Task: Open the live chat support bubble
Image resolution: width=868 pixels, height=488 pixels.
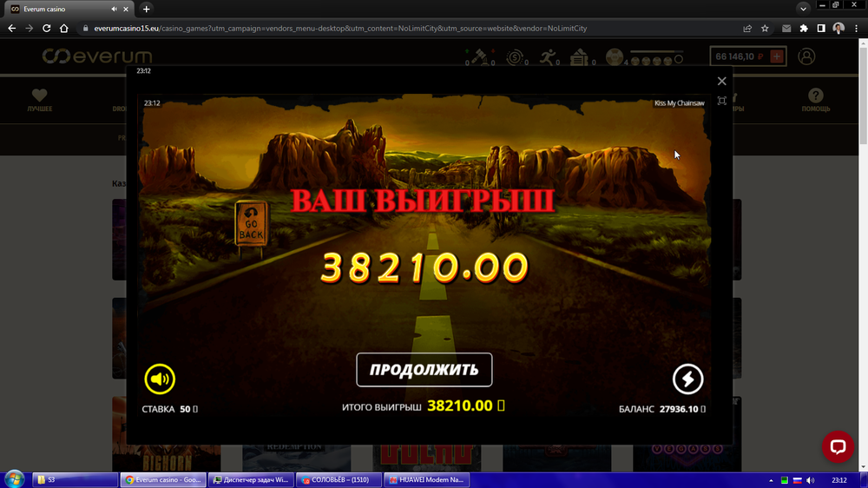Action: pos(838,446)
